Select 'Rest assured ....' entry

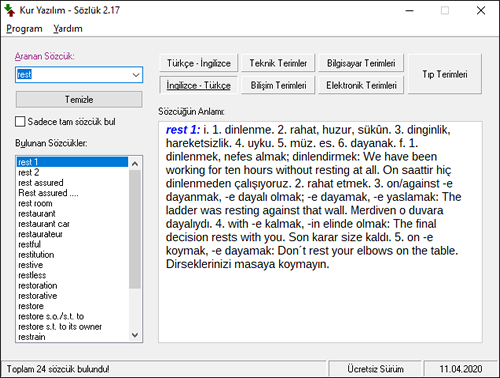pos(72,193)
